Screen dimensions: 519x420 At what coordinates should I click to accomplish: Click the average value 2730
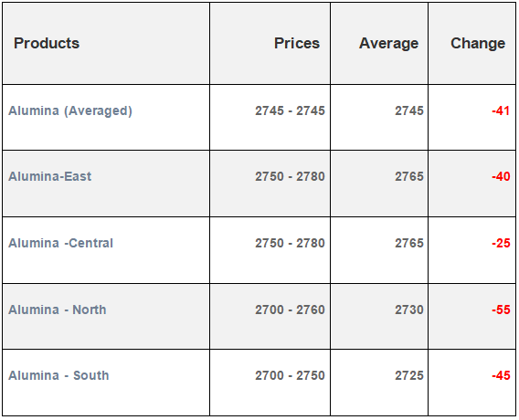point(409,310)
